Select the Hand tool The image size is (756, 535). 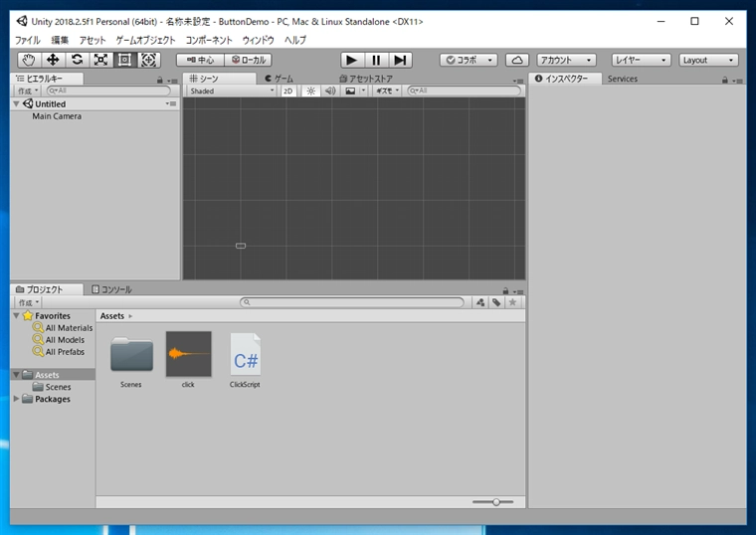pyautogui.click(x=29, y=60)
